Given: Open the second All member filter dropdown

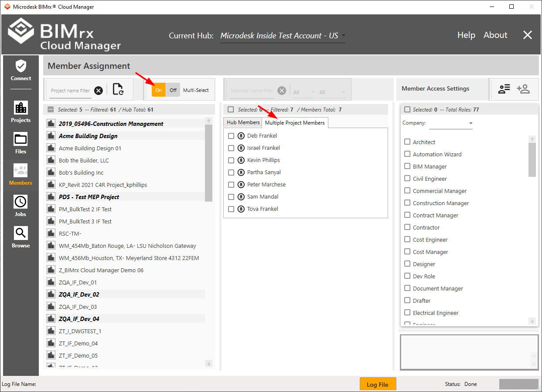Looking at the screenshot, I should tap(332, 92).
